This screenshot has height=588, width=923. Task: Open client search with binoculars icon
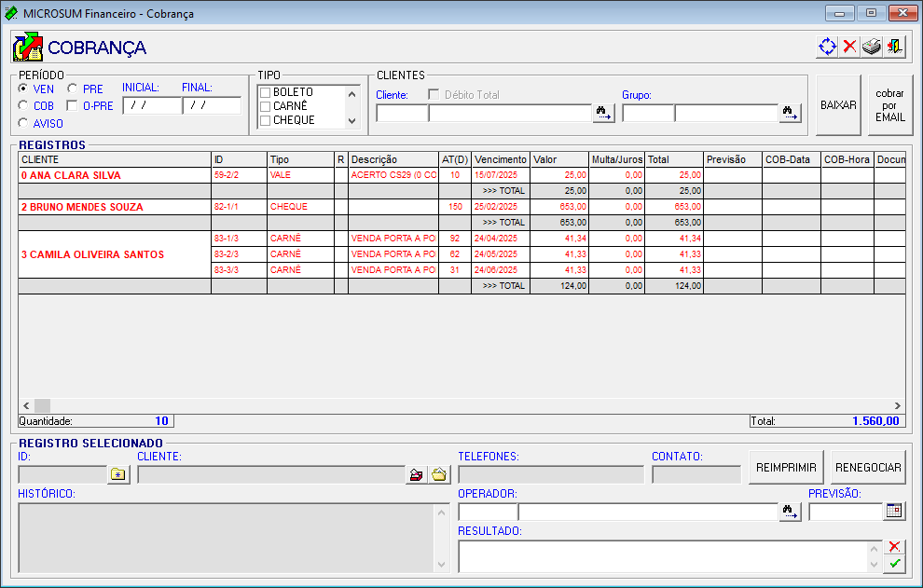tap(603, 113)
